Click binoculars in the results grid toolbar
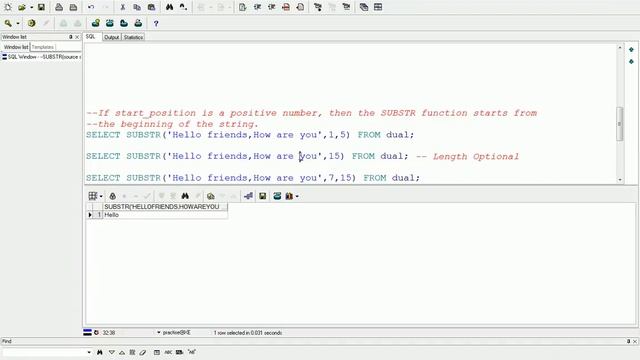The image size is (640, 360). click(185, 196)
